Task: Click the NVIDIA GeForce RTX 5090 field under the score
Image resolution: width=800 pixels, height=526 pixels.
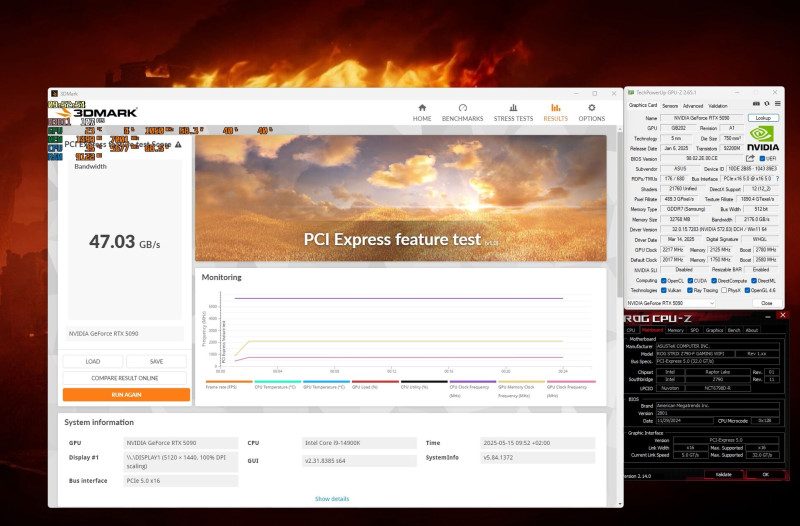Action: [x=124, y=334]
